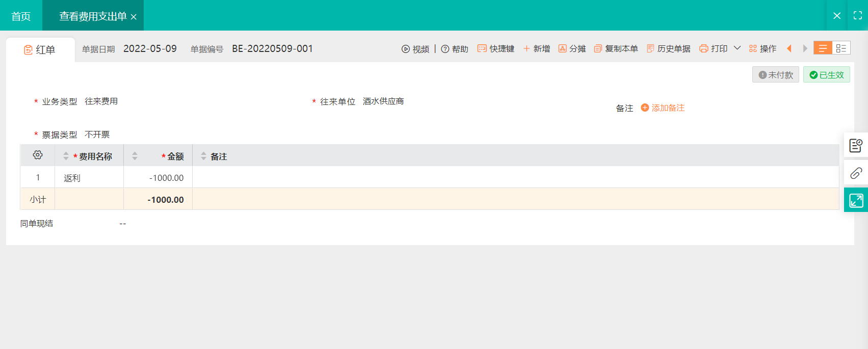868x349 pixels.
Task: Sort by 费用名称 column
Action: (x=66, y=156)
